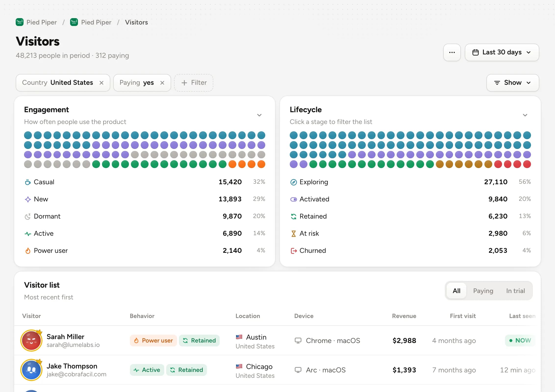Add a new Filter
555x392 pixels.
(194, 83)
